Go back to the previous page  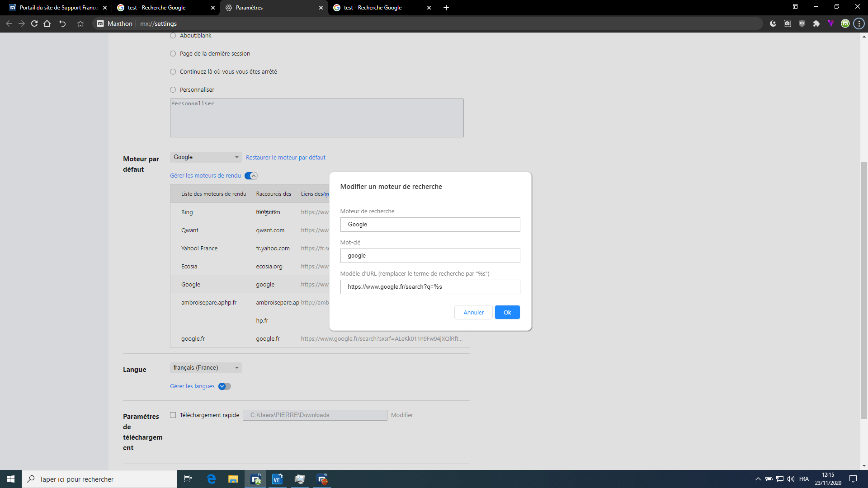tap(9, 23)
